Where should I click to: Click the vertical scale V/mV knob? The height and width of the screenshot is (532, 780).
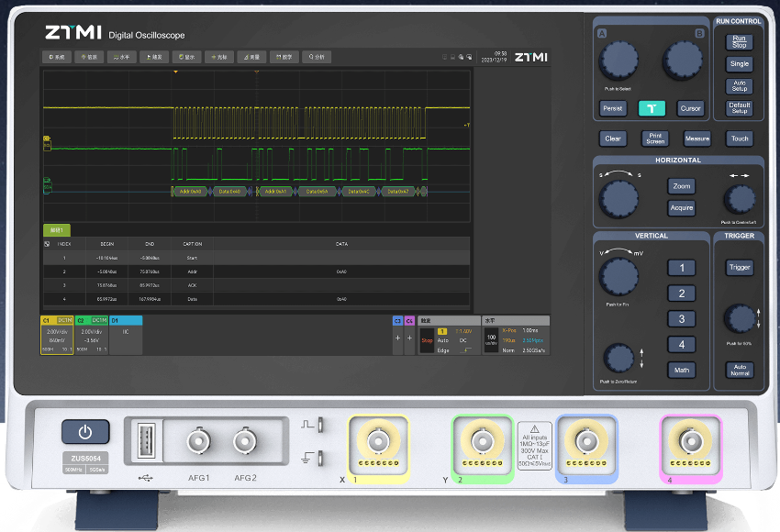point(619,276)
